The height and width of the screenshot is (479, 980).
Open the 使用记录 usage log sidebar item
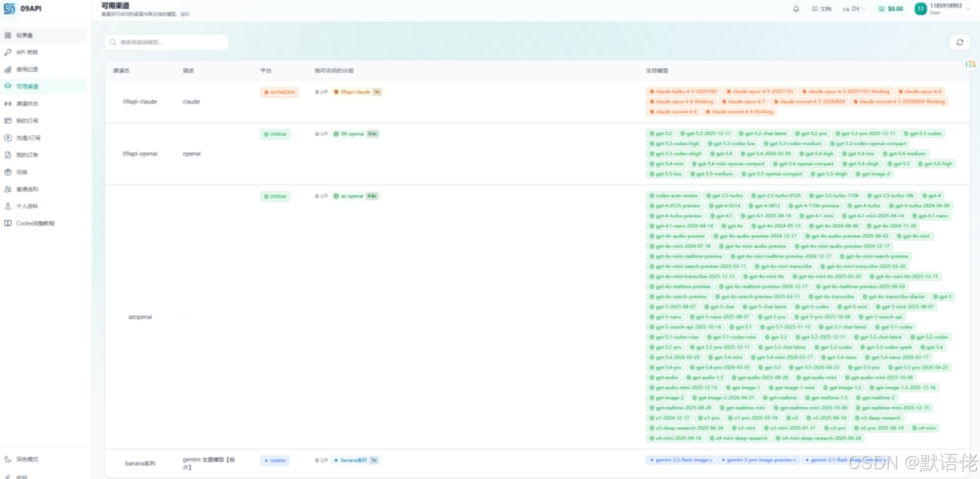[x=44, y=69]
